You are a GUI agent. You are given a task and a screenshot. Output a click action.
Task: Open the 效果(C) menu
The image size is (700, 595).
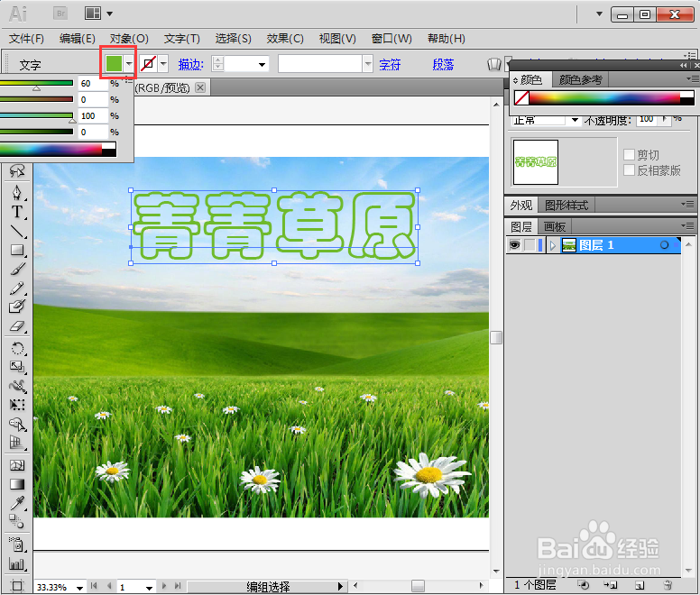pyautogui.click(x=285, y=39)
